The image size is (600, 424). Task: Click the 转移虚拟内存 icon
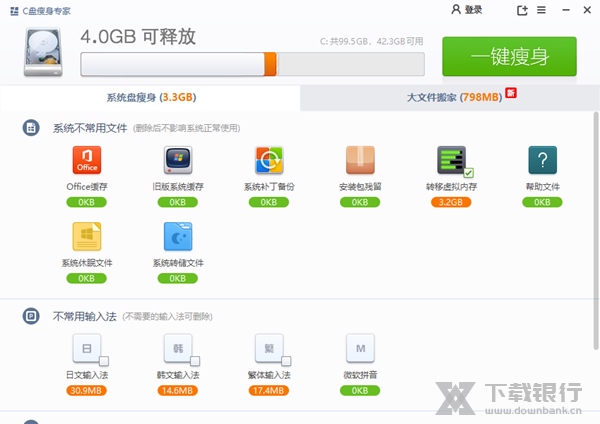coord(452,160)
